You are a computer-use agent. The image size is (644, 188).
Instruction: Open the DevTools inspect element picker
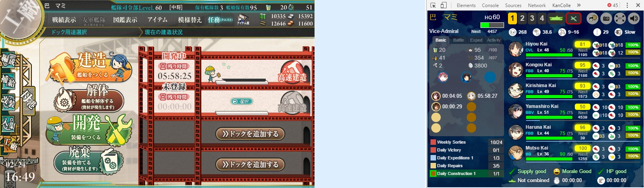pyautogui.click(x=433, y=5)
